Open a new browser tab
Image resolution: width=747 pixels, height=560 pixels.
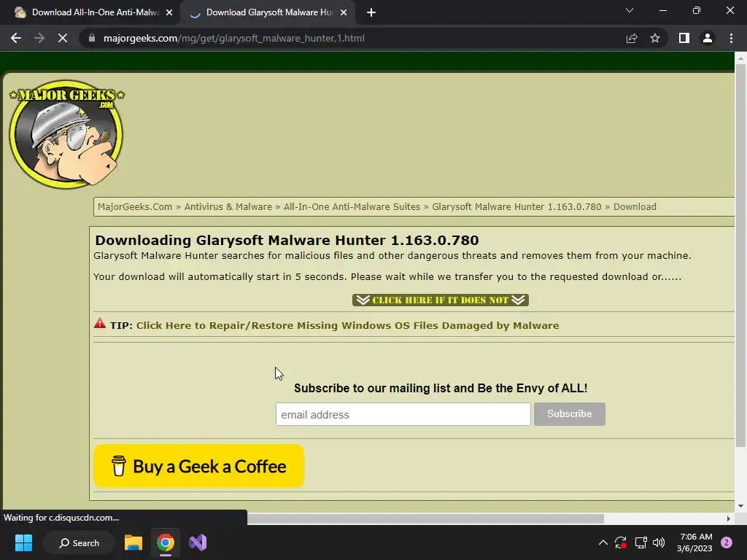(x=371, y=12)
